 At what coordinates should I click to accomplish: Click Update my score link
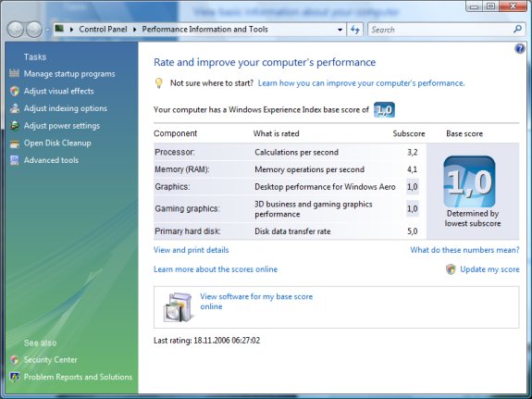click(x=489, y=269)
